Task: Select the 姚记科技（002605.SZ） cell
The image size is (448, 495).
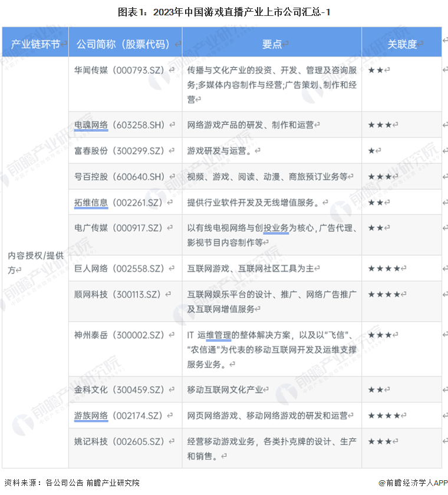Action: pos(126,448)
